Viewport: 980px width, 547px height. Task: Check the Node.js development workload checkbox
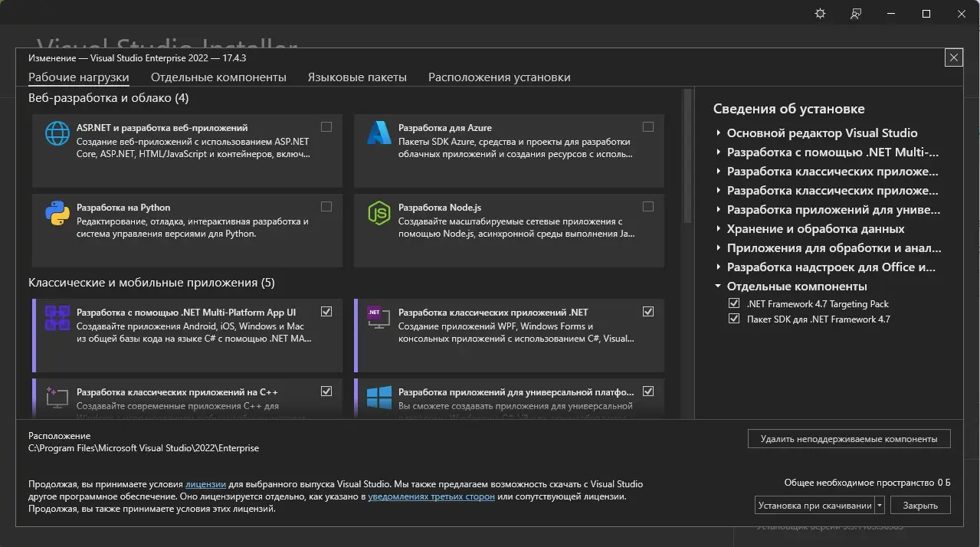point(648,207)
